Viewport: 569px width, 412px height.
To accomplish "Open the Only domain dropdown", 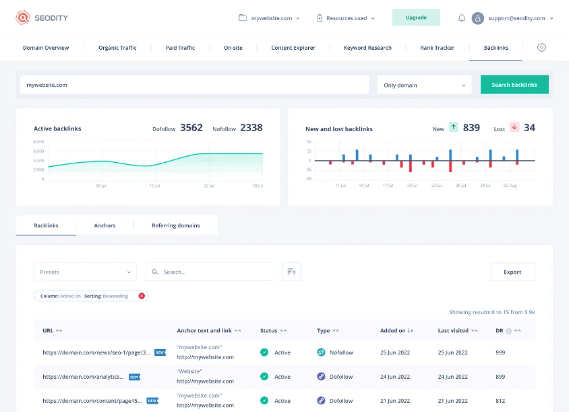I will coord(424,85).
